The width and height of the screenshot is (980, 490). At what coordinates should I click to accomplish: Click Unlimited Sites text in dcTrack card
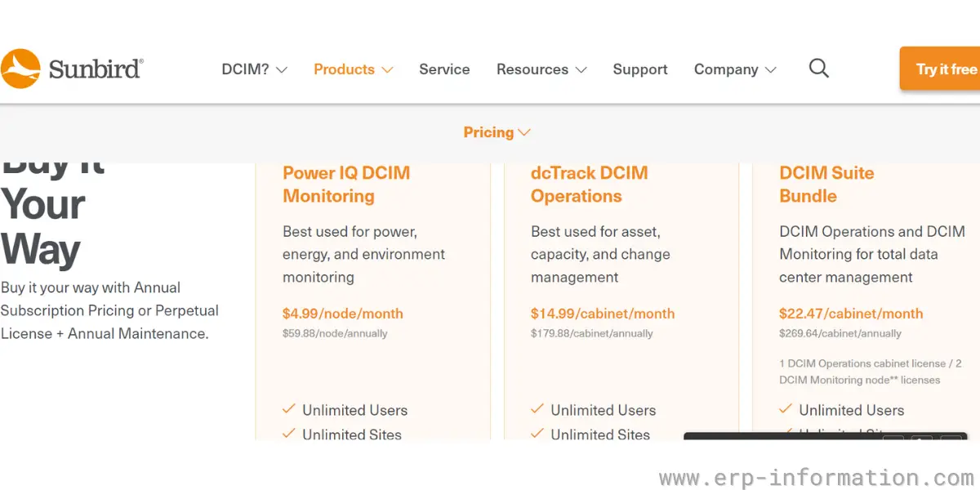click(x=600, y=434)
